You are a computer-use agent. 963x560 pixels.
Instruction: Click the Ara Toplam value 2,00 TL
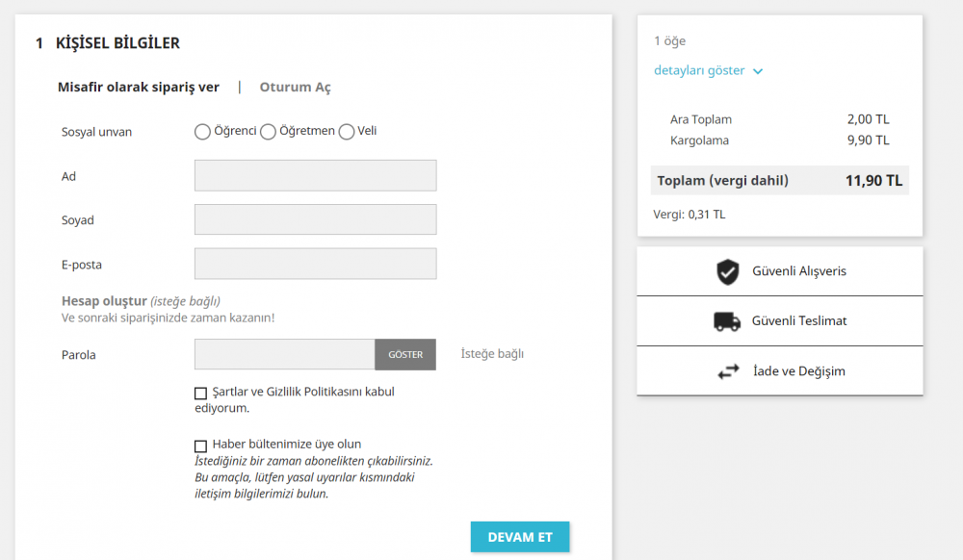point(868,119)
